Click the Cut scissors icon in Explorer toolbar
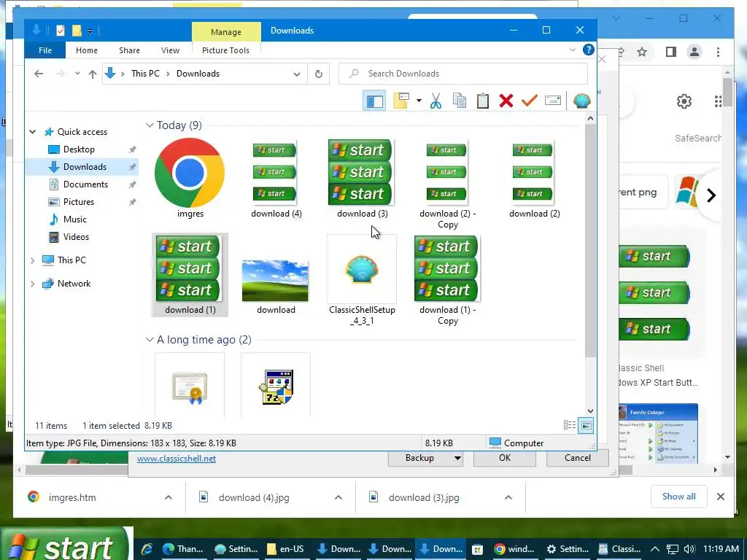The width and height of the screenshot is (747, 560). coord(436,101)
